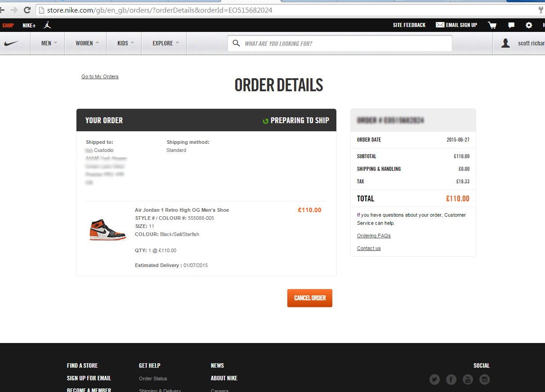
Task: Open Order Status footer link
Action: (x=153, y=379)
